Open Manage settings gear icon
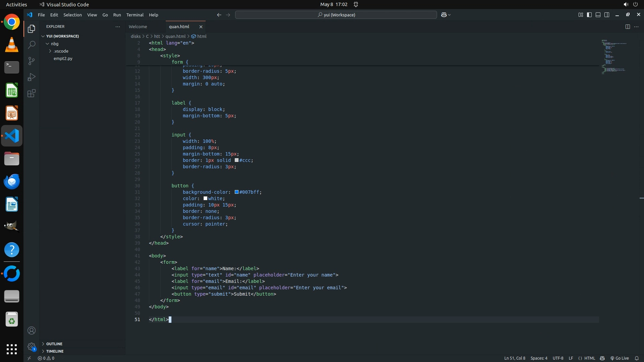The width and height of the screenshot is (644, 362). 32,346
